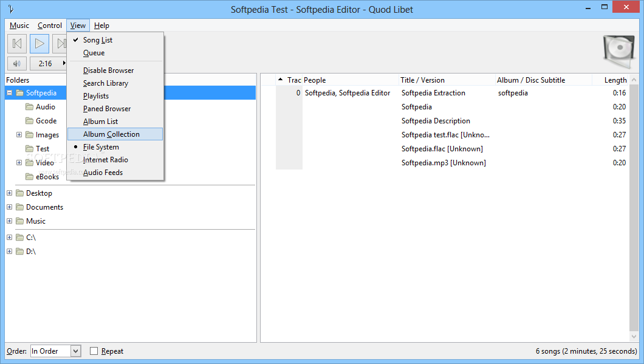Open the Control menu

pyautogui.click(x=50, y=26)
